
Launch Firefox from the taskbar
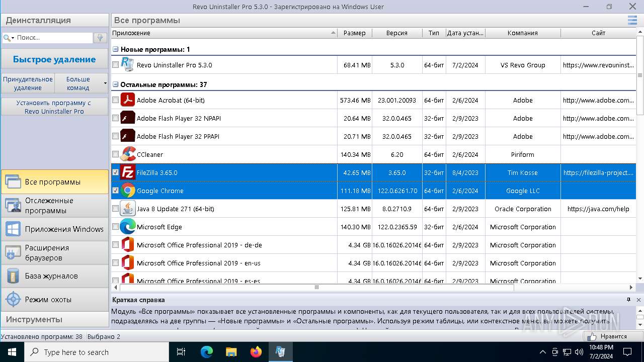pos(256,352)
